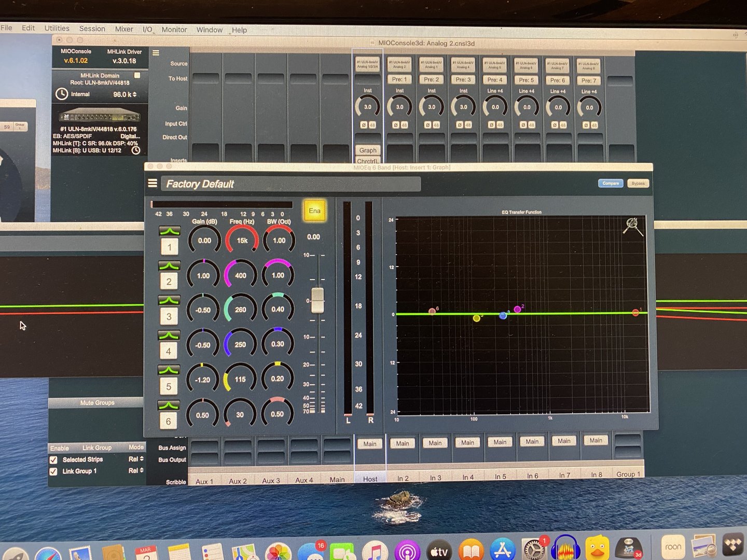Screen dimensions: 747x560
Task: Toggle phase invert Ø on Pre: 1 strip
Action: (396, 125)
